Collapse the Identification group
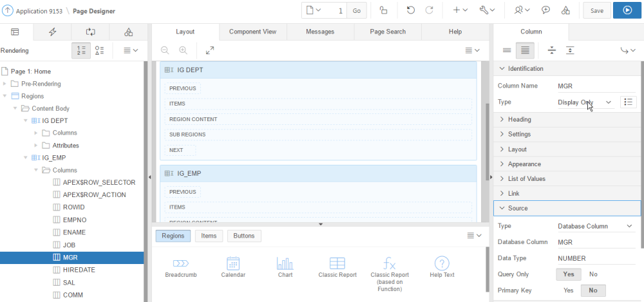 (x=567, y=69)
